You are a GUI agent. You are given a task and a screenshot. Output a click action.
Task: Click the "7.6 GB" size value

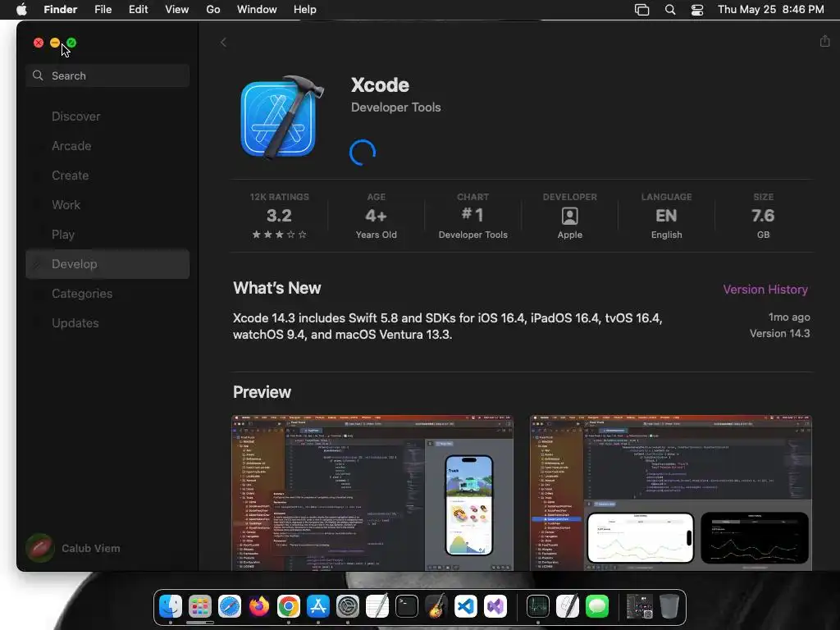[763, 223]
